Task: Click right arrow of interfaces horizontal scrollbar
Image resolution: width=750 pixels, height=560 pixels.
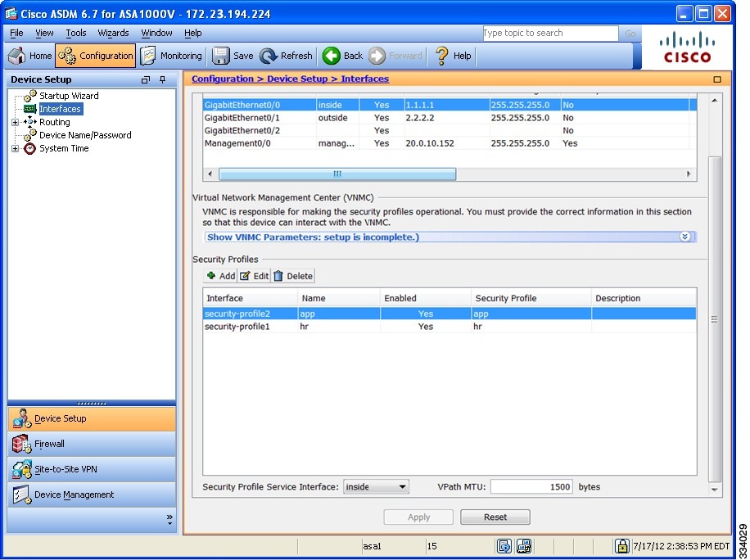Action: click(x=689, y=174)
